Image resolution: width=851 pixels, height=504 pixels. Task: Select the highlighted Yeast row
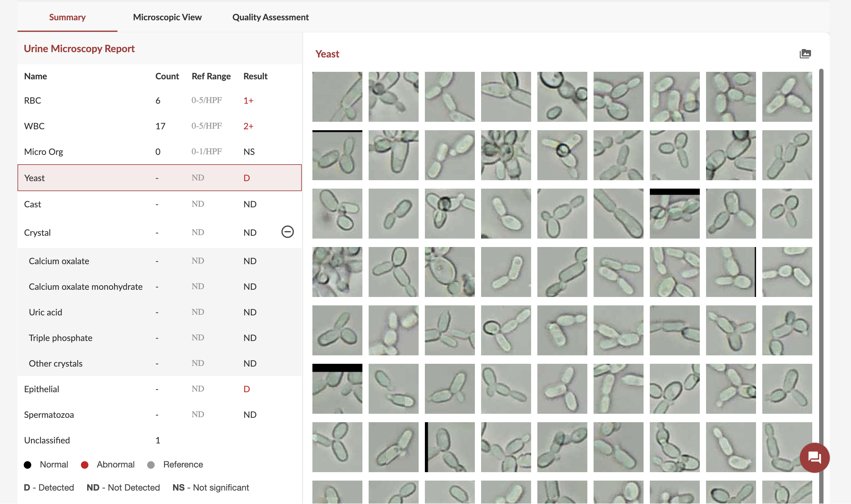[x=159, y=178]
